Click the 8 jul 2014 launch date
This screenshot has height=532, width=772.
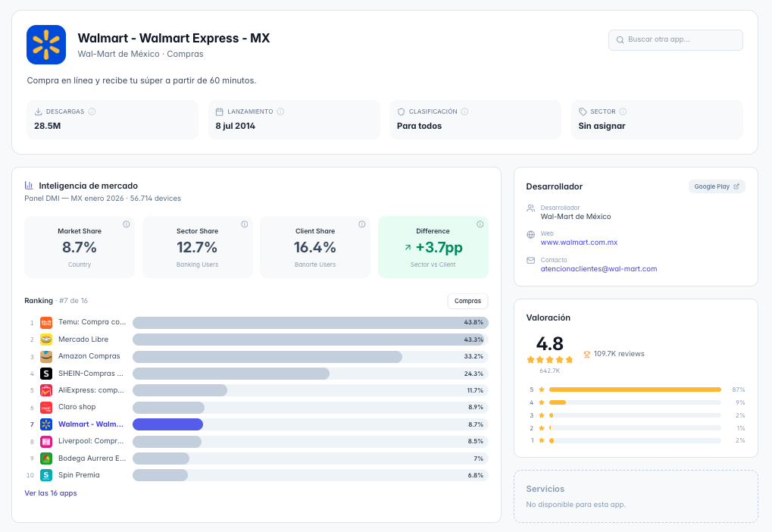point(236,126)
